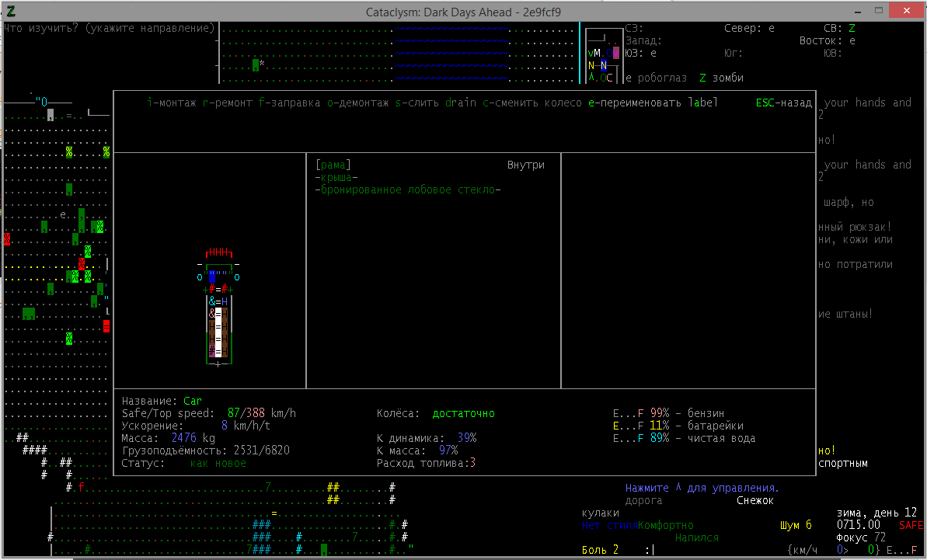Image resolution: width=927 pixels, height=560 pixels.
Task: Select бронированное лобовое стекло entry
Action: pyautogui.click(x=408, y=190)
